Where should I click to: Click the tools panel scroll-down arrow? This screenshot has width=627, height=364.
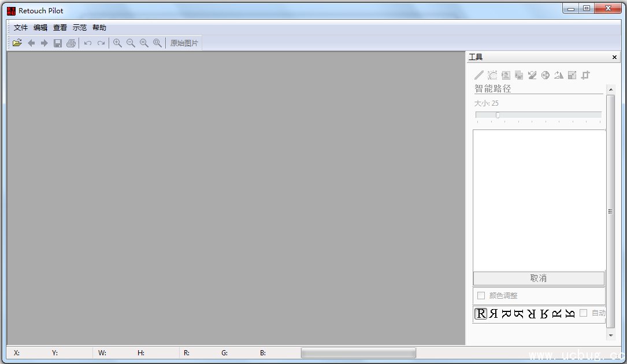[611, 335]
